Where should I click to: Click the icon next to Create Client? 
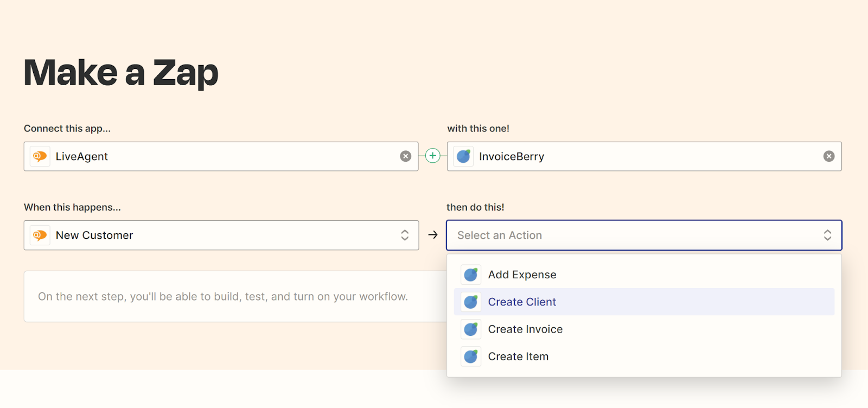[470, 302]
